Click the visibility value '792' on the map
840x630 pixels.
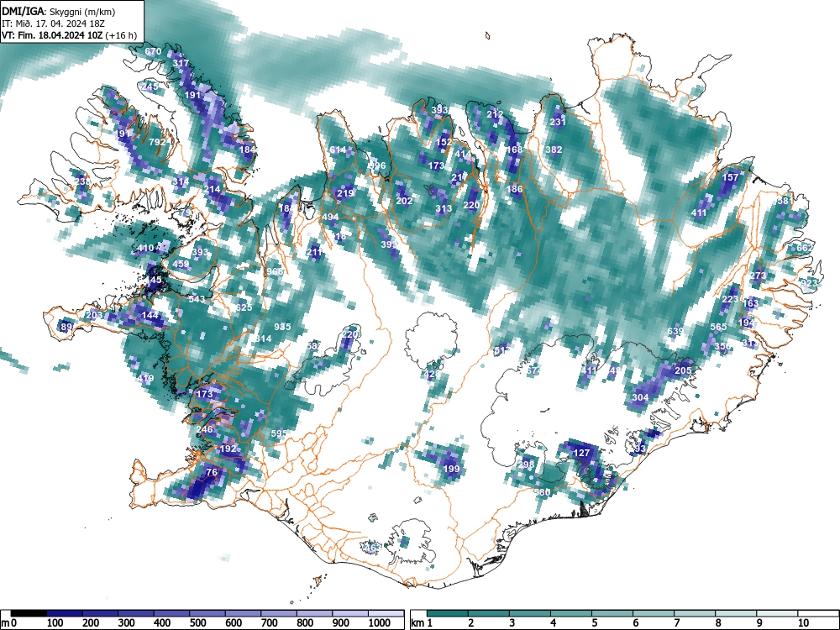(157, 143)
